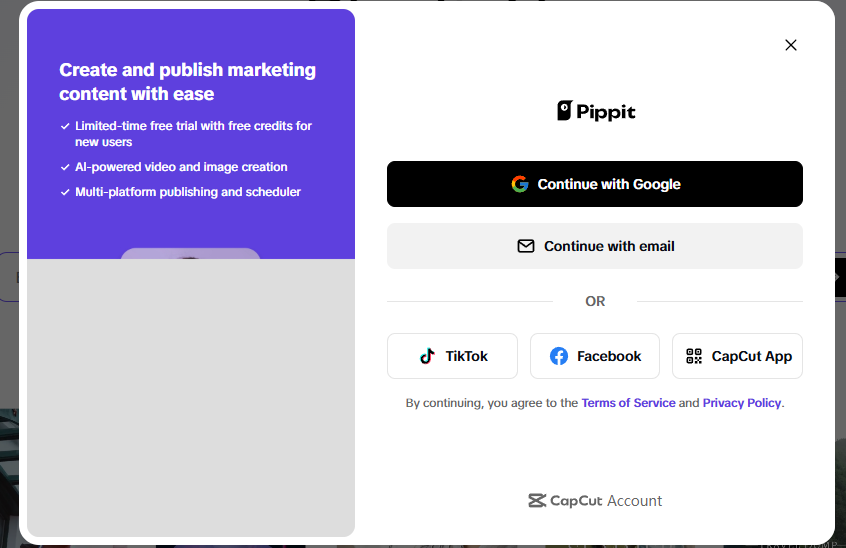Sign in using the TikTok button label
This screenshot has width=846, height=548.
click(466, 356)
